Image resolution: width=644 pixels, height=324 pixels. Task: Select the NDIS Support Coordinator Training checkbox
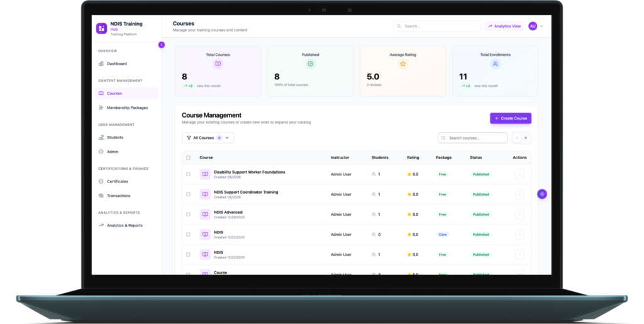(188, 194)
